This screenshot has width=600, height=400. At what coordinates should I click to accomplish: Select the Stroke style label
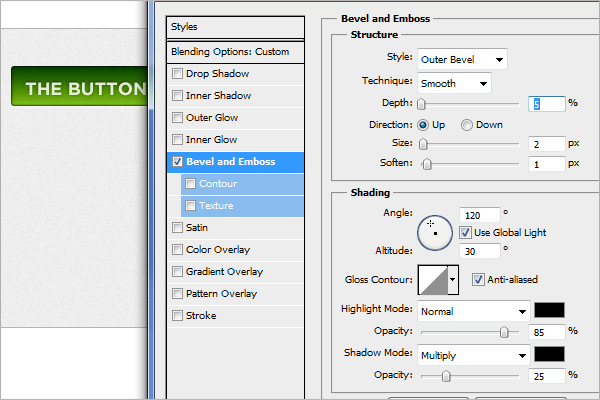click(201, 316)
